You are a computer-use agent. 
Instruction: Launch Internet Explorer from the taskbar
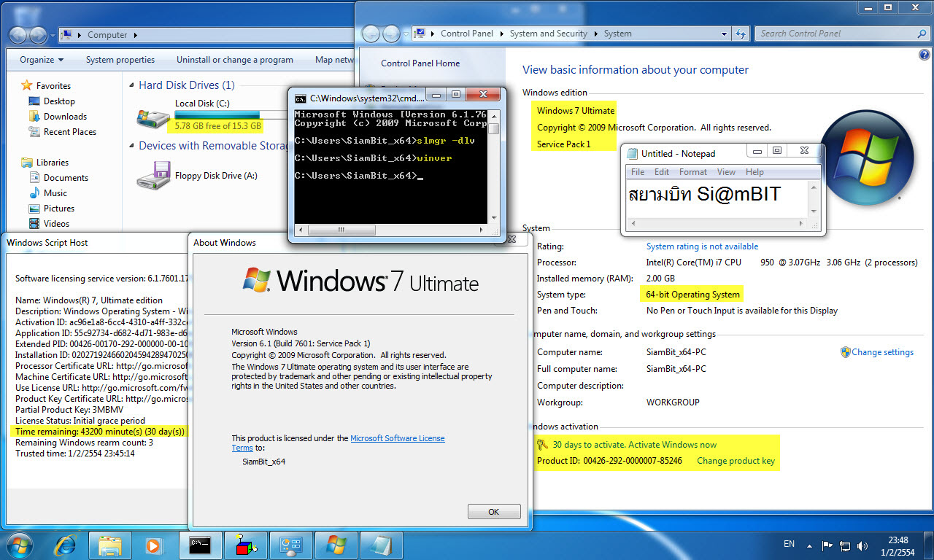pos(66,545)
